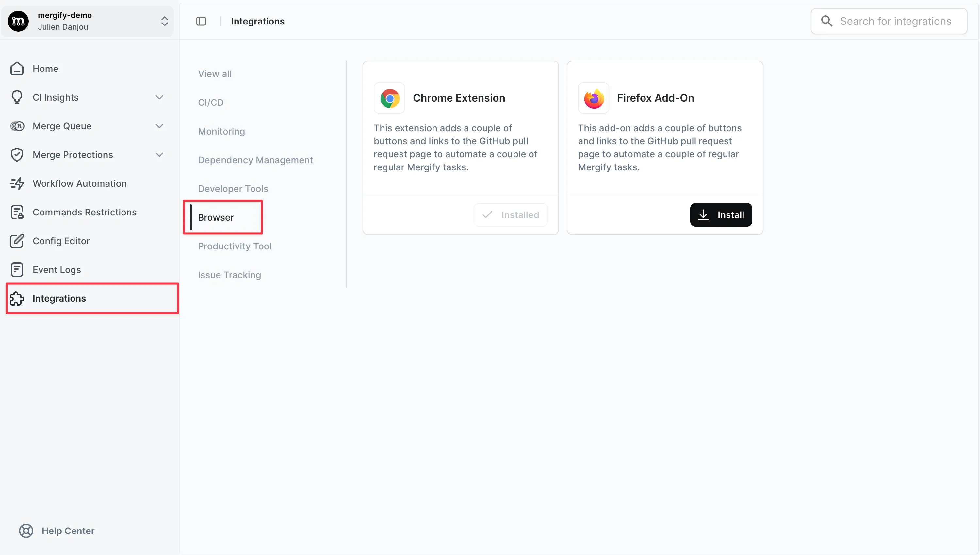The height and width of the screenshot is (555, 980).
Task: Click the Merge Protections shield icon
Action: 17,154
